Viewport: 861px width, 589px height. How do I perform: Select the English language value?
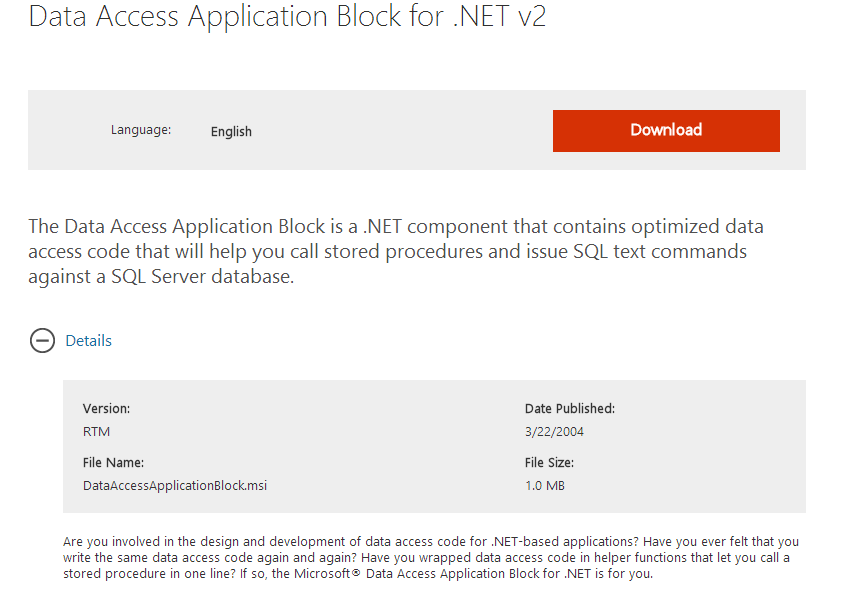[231, 132]
